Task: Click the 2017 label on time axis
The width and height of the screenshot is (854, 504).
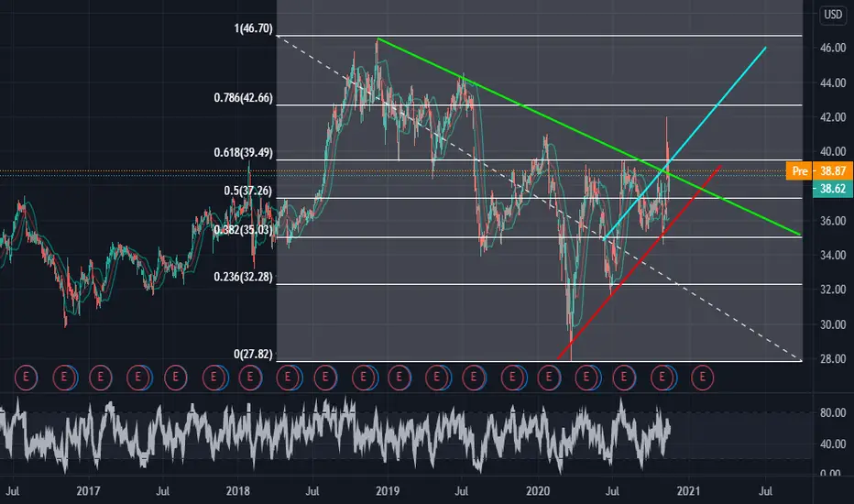Action: pyautogui.click(x=88, y=491)
